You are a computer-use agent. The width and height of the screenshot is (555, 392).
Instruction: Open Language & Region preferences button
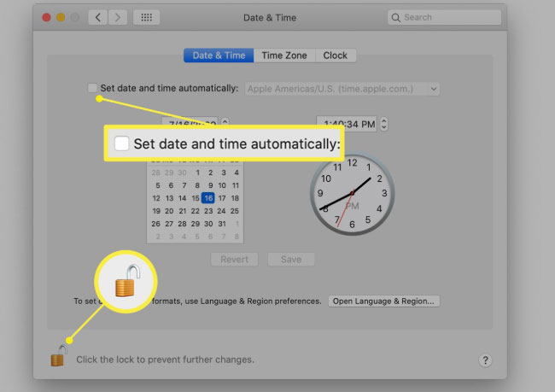(383, 301)
